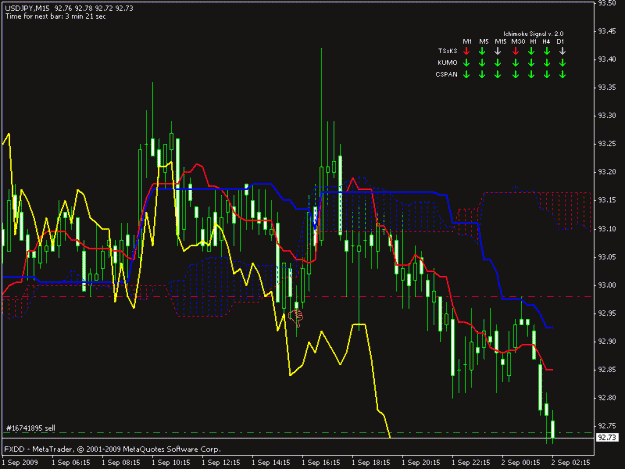Click the KUMO H1 arrow
Image resolution: width=625 pixels, height=469 pixels.
click(531, 63)
